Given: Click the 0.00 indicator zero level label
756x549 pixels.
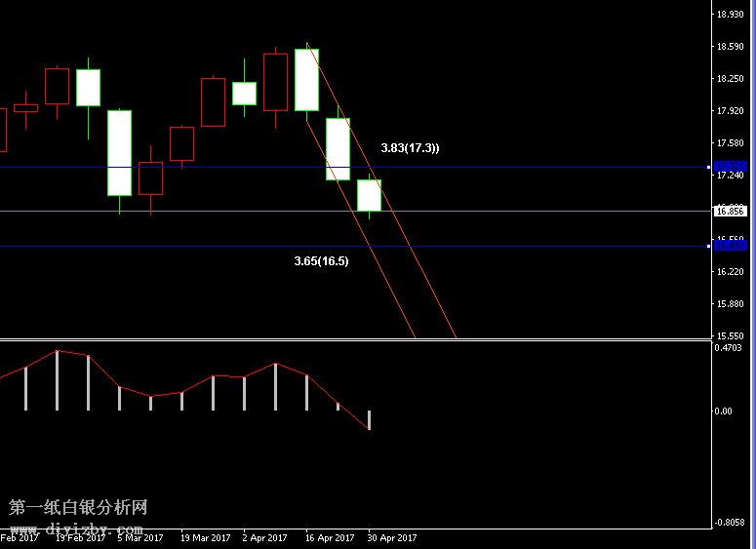Looking at the screenshot, I should pyautogui.click(x=723, y=411).
